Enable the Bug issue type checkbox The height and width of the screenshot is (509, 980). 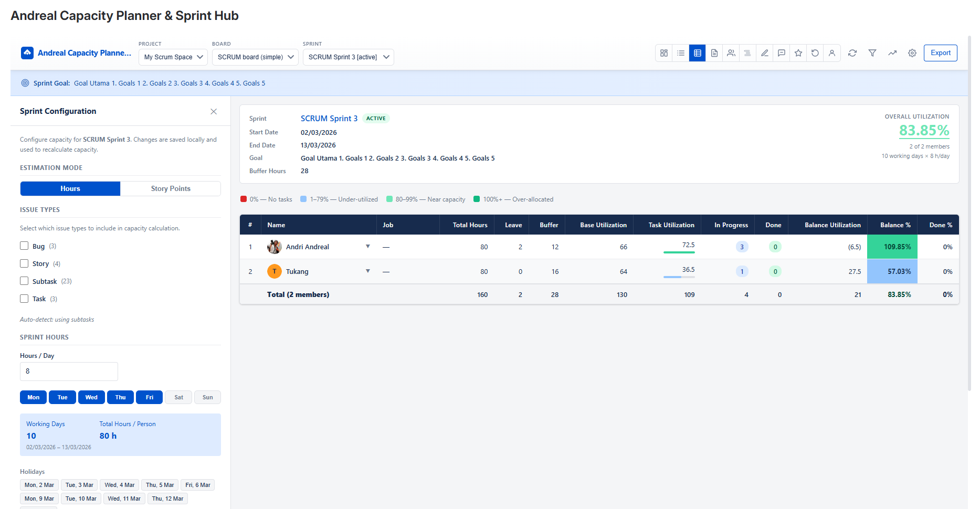[x=24, y=246]
